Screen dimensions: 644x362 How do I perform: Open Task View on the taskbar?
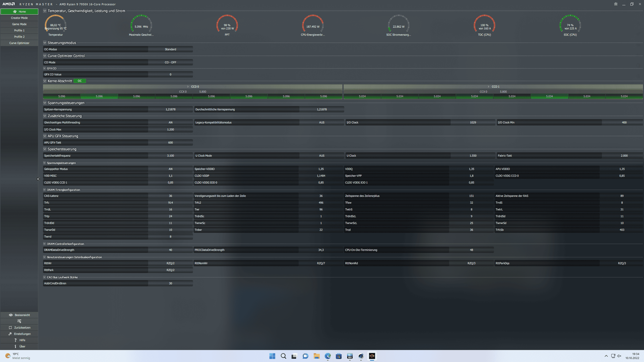point(294,356)
